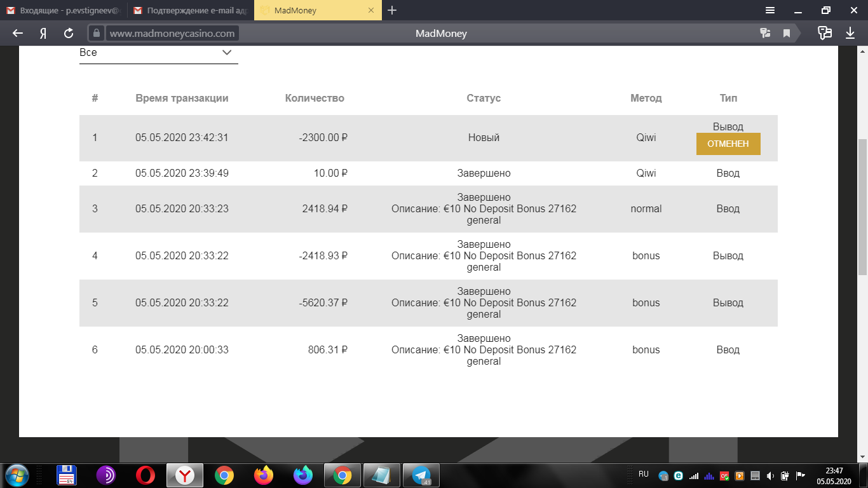
Task: Go back using the browser back arrow
Action: 18,33
